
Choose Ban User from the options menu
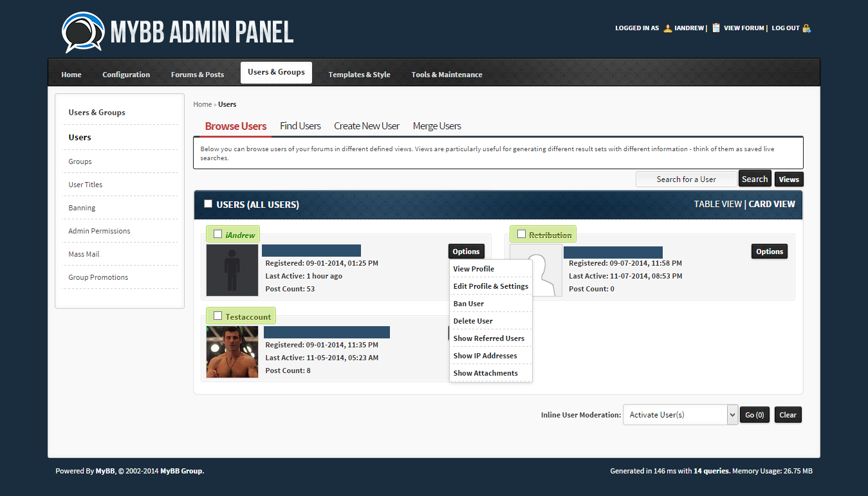pos(468,304)
